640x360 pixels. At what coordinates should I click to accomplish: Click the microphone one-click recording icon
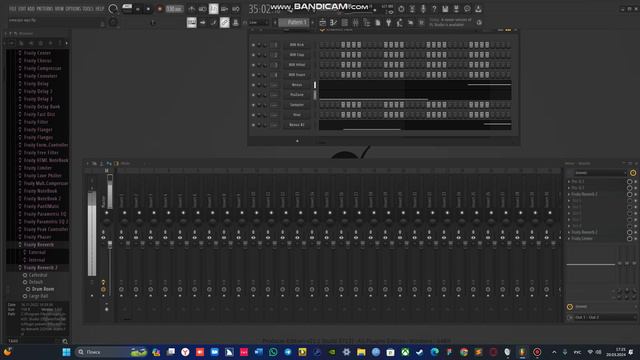pos(423,9)
